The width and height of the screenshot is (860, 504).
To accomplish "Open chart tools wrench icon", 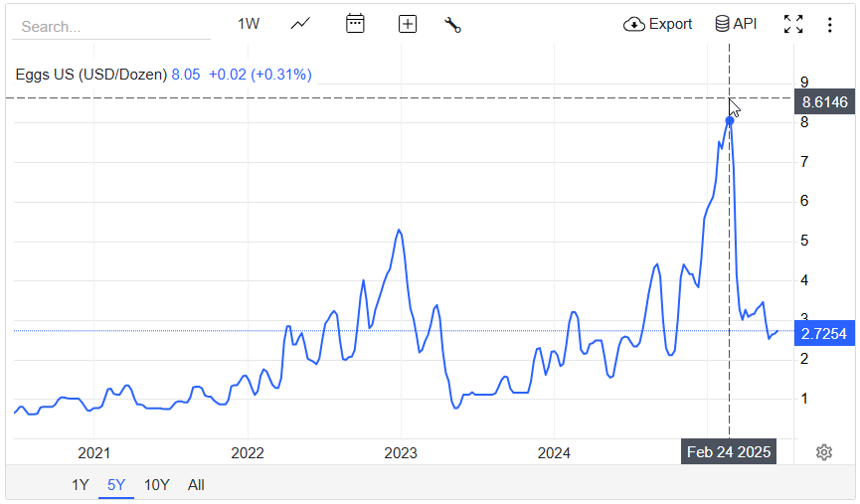I will [x=453, y=25].
